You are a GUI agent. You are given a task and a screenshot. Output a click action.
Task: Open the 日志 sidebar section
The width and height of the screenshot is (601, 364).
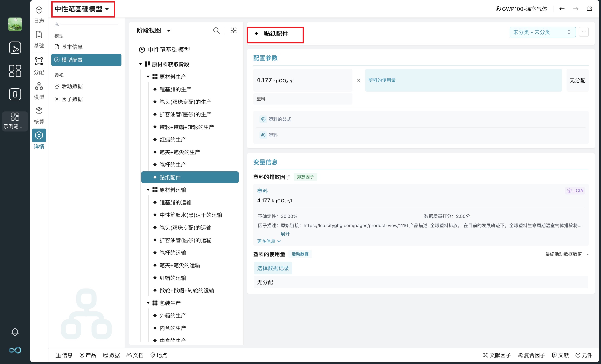(39, 15)
